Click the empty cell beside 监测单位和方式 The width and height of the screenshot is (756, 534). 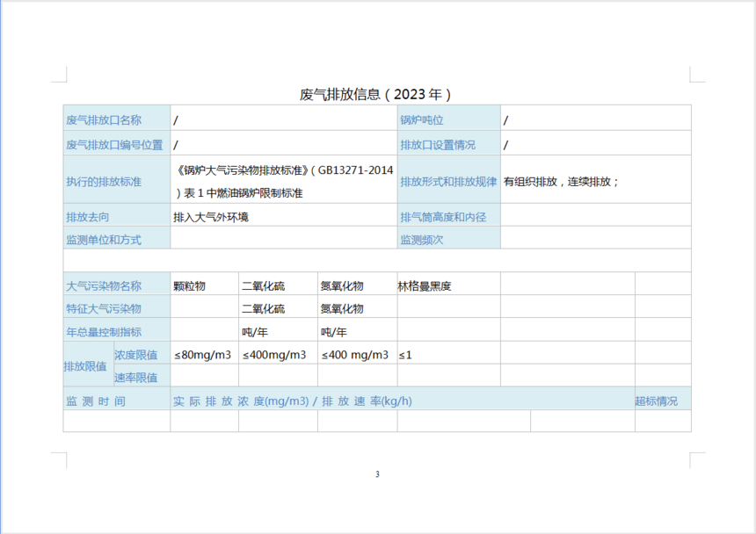283,239
